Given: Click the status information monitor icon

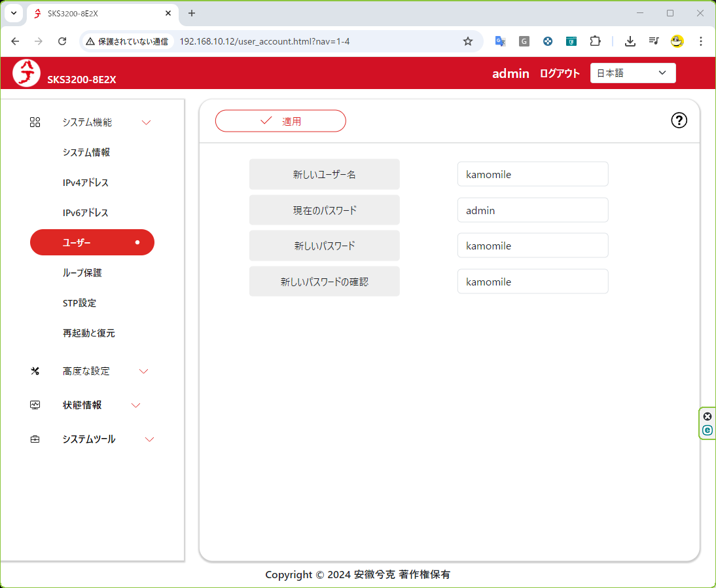Looking at the screenshot, I should pyautogui.click(x=35, y=405).
